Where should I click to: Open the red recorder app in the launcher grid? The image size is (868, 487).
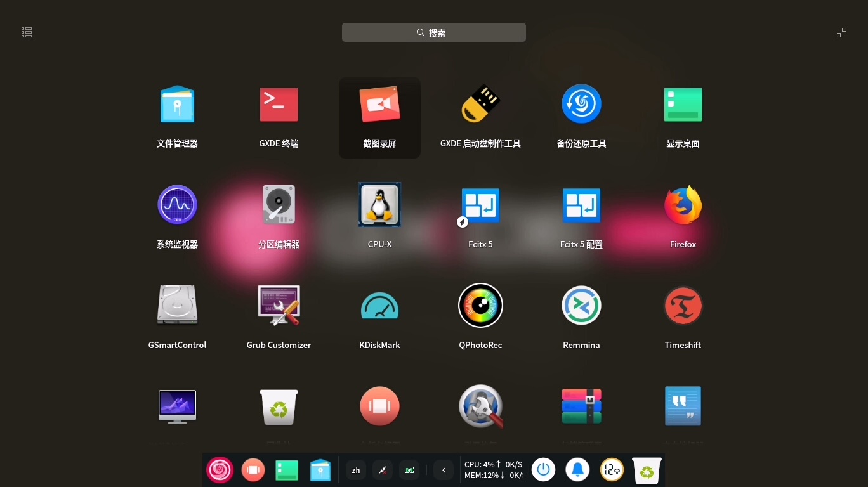379,406
